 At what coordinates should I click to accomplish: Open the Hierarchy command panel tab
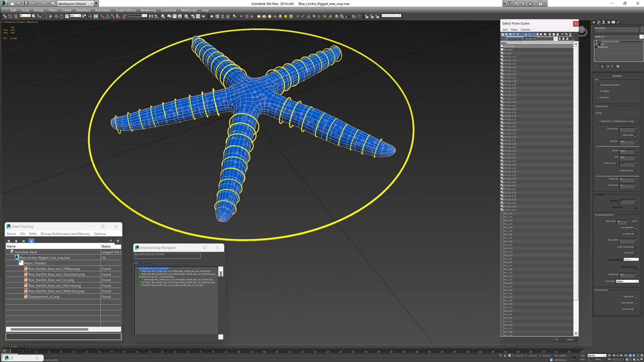click(604, 22)
